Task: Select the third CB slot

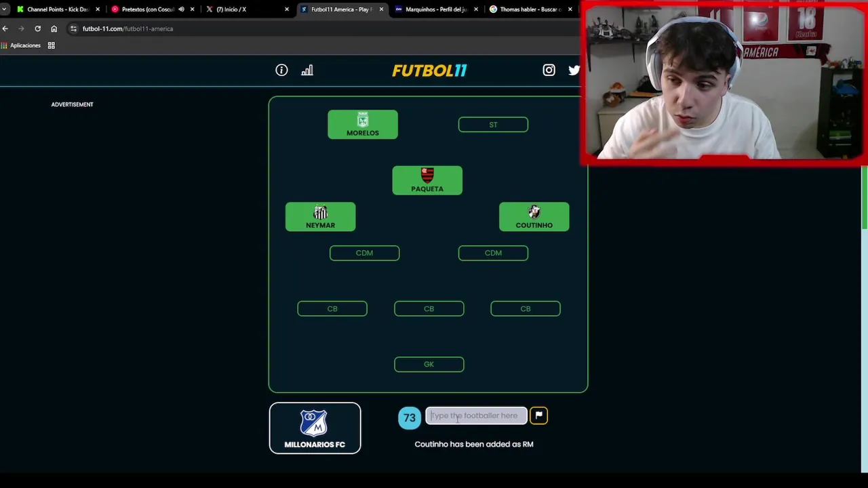Action: (x=526, y=308)
